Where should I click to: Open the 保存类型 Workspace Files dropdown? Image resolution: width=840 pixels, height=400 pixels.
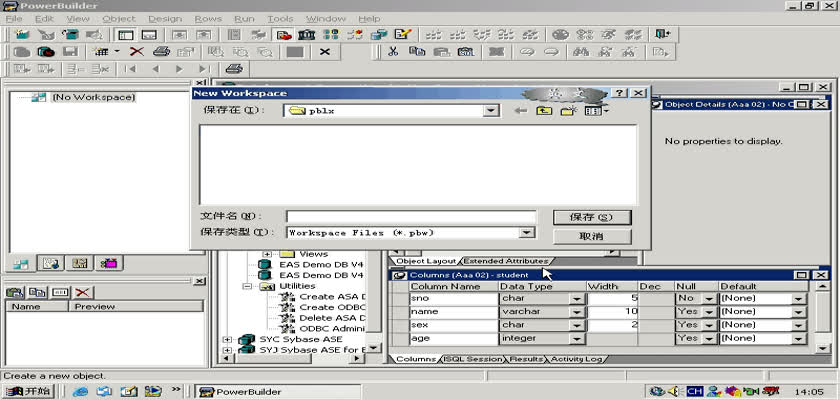[x=527, y=232]
